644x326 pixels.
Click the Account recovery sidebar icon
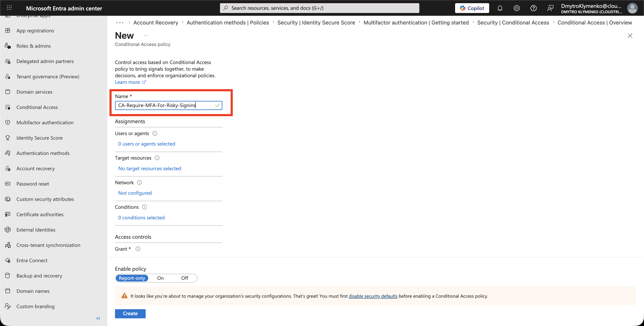pyautogui.click(x=8, y=168)
